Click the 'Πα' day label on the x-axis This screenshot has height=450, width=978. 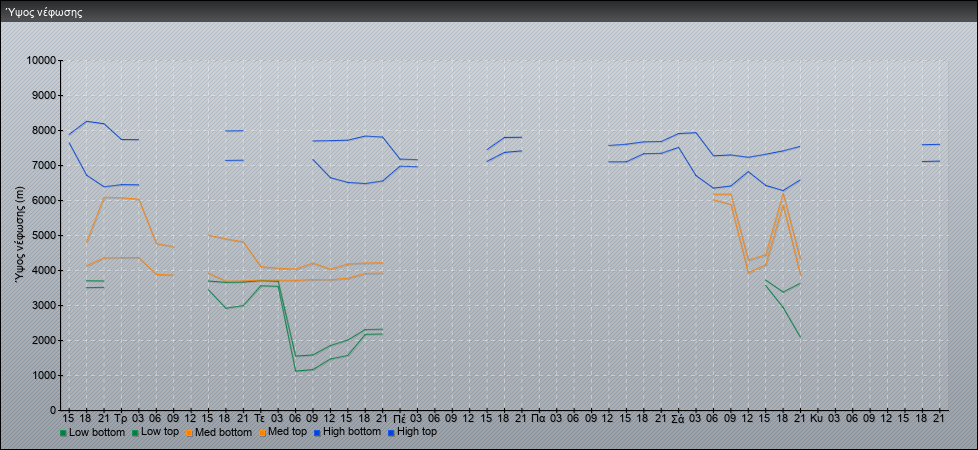coord(539,419)
